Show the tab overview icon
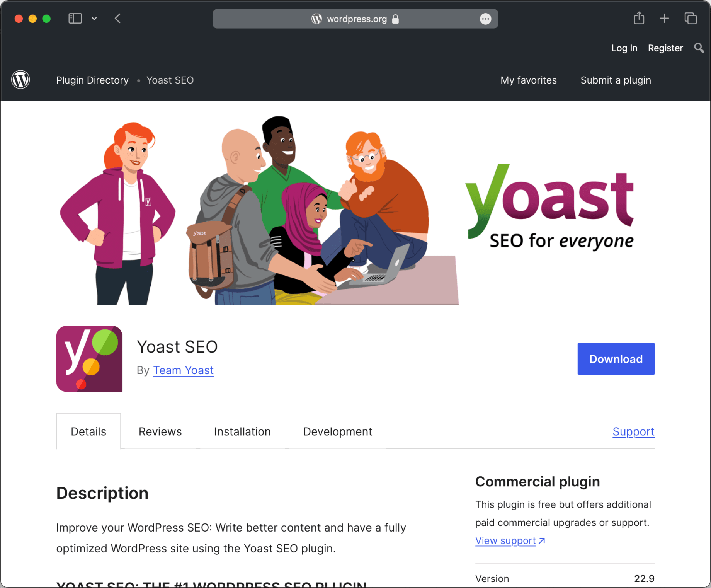Screen dimensions: 711x588 (x=691, y=18)
